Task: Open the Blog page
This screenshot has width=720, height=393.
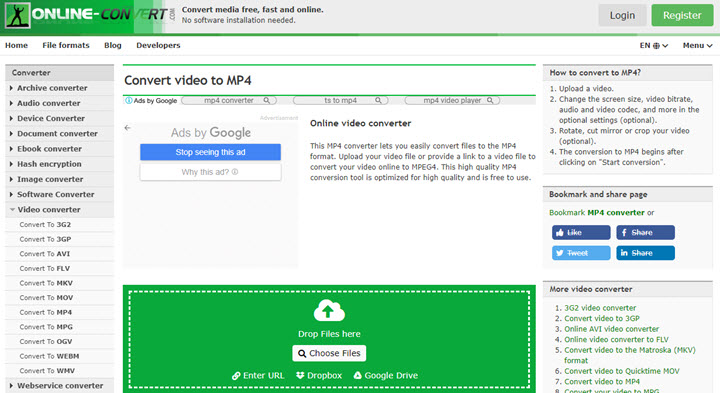Action: (112, 45)
